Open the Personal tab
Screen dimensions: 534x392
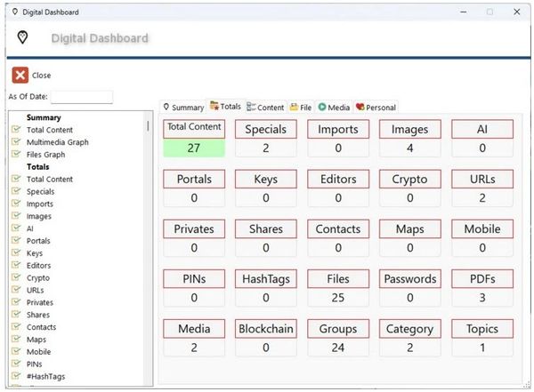pos(380,108)
